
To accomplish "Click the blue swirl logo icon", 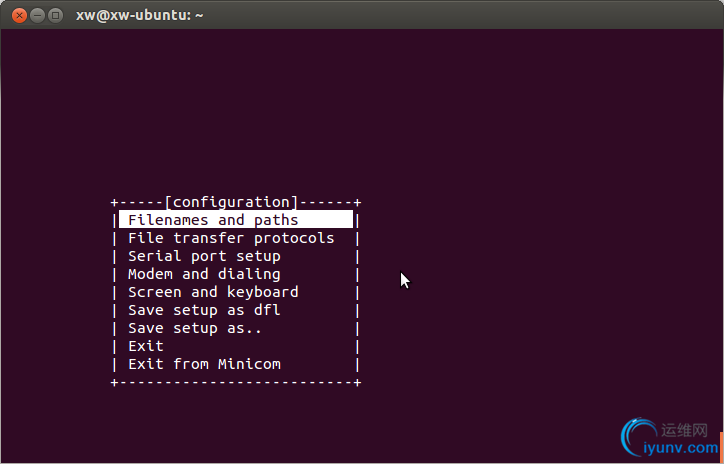I will tap(639, 437).
